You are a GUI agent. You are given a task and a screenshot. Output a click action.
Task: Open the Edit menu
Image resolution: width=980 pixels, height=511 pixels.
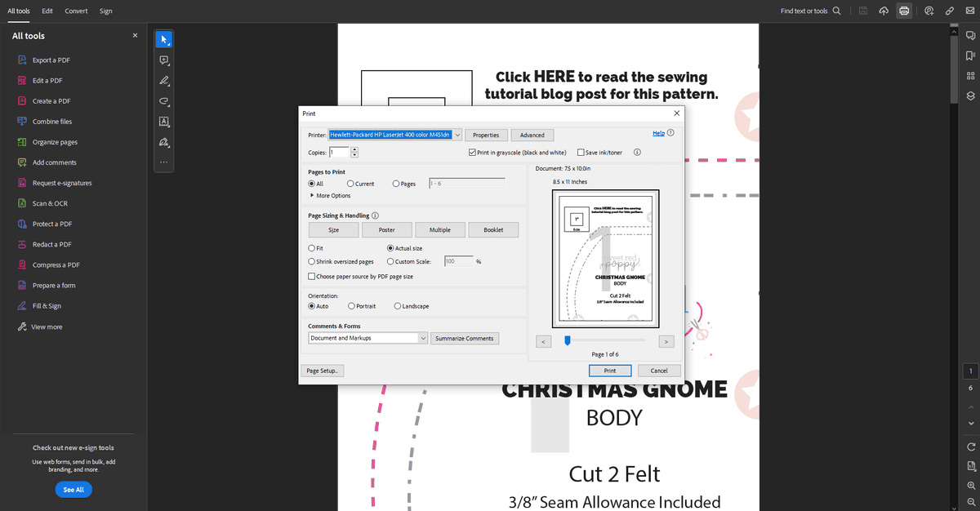click(47, 11)
